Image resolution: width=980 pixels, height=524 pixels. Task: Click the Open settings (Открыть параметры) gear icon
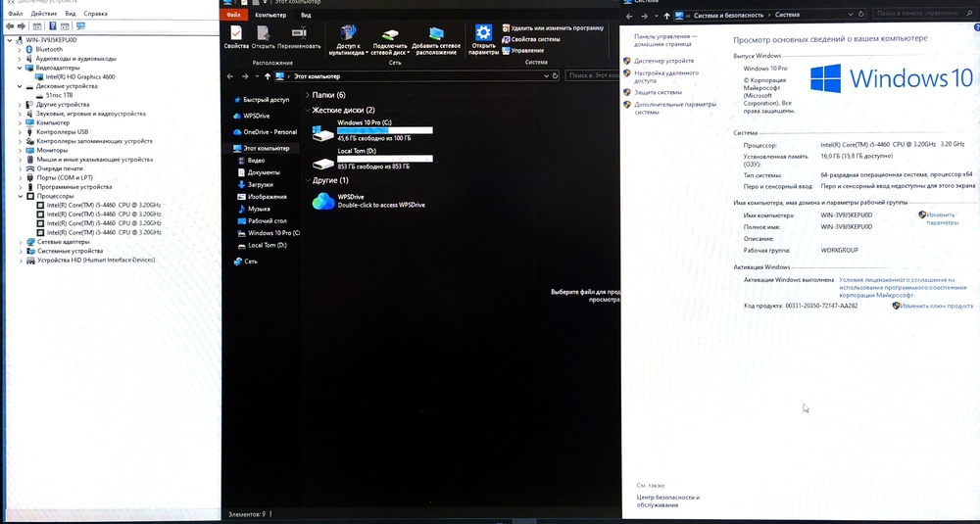point(483,33)
